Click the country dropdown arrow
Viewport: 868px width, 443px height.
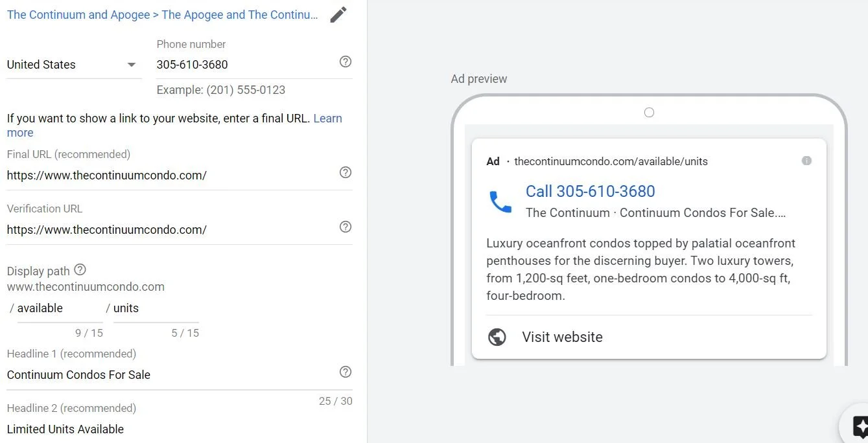[132, 65]
